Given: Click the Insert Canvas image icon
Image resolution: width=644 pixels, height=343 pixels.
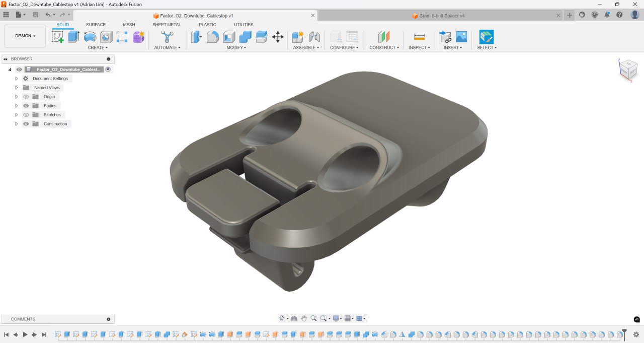Looking at the screenshot, I should 461,37.
